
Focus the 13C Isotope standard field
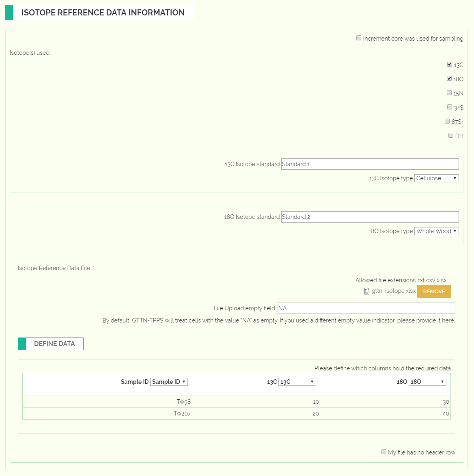370,164
